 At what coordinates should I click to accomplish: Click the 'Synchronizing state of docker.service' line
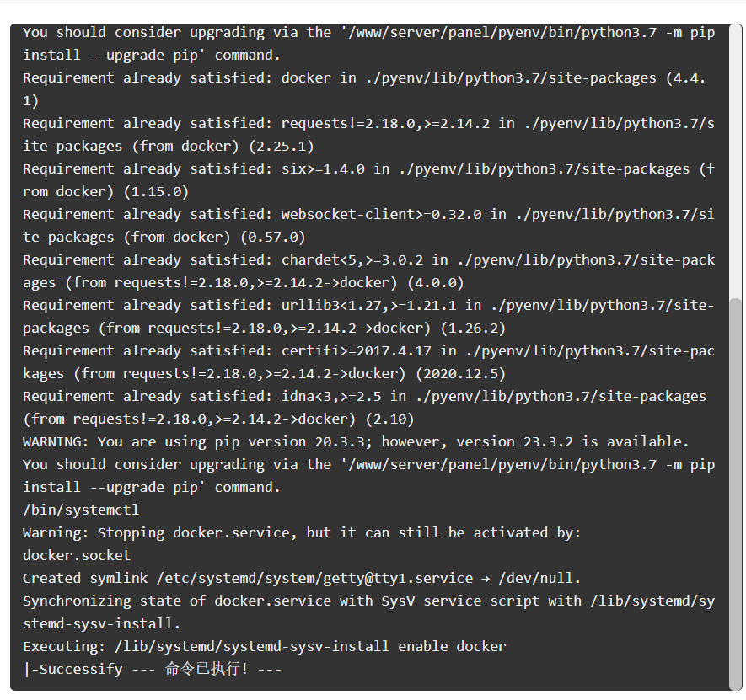pos(368,601)
